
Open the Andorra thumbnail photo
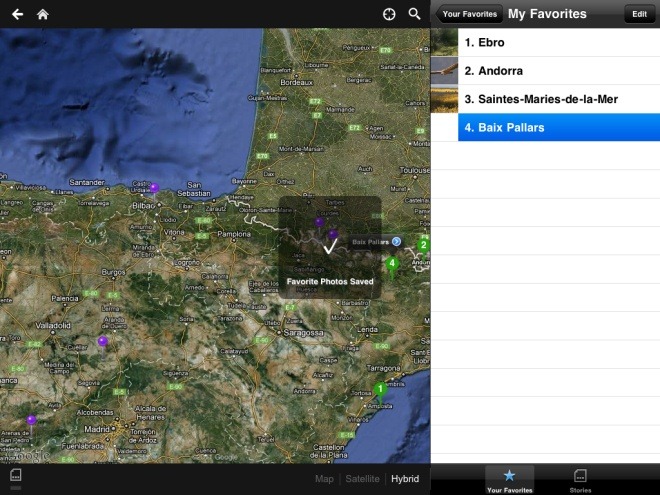coord(444,71)
